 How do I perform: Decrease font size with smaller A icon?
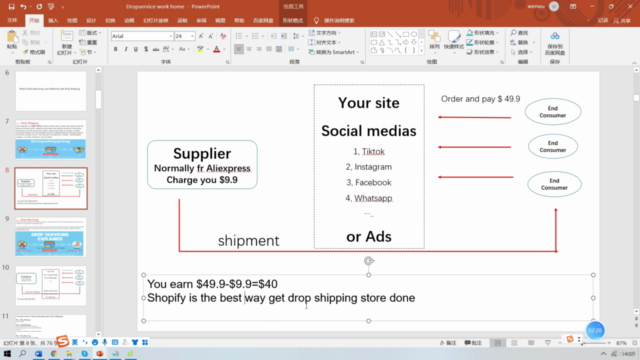click(x=211, y=36)
